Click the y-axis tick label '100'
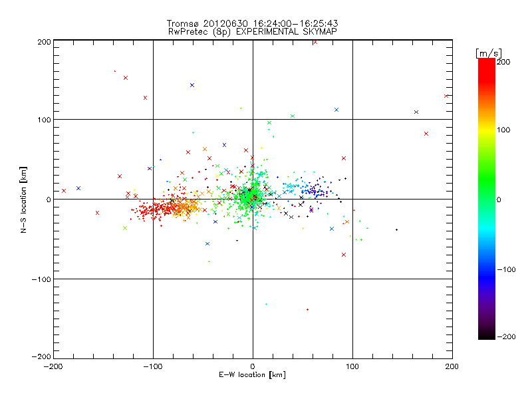The image size is (532, 399). (x=44, y=120)
